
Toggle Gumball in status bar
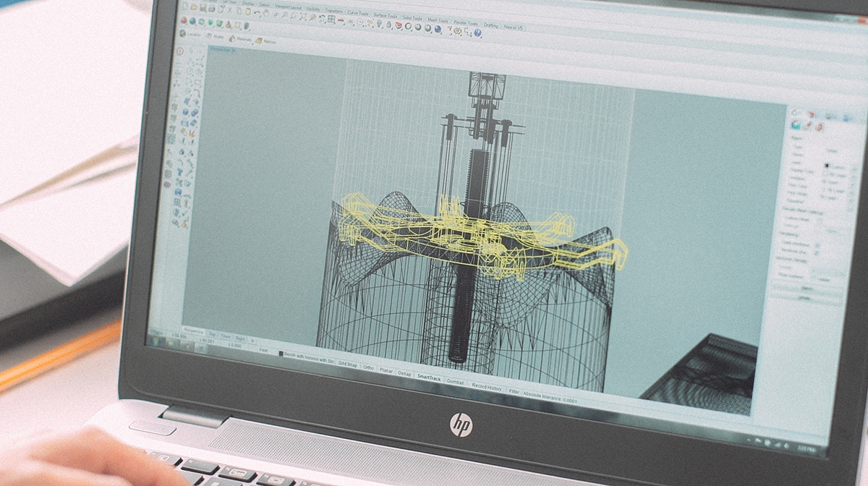pyautogui.click(x=455, y=382)
